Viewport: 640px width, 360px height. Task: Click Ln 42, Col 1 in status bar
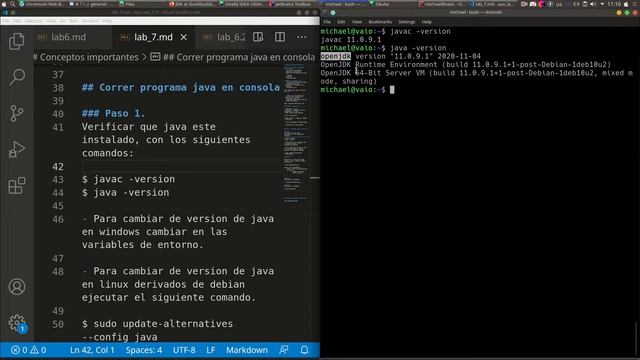92,350
